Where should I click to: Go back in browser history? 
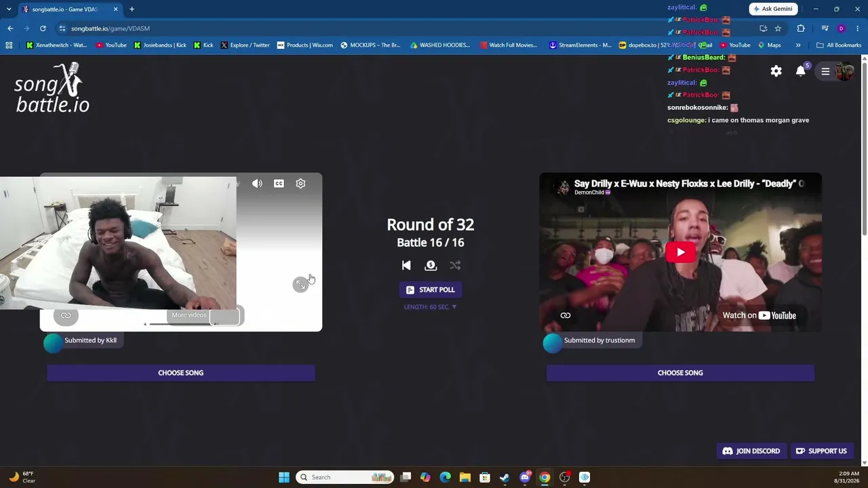click(x=10, y=28)
